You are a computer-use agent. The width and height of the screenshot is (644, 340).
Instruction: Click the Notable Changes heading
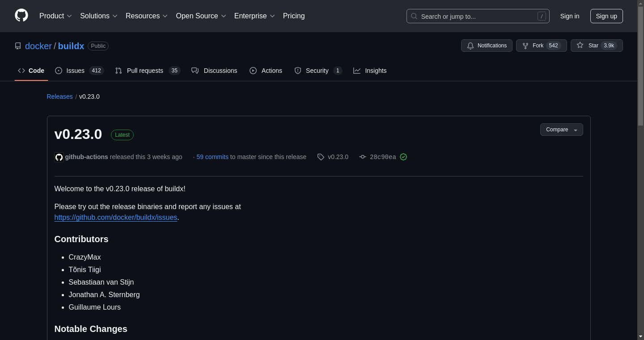pos(91,329)
